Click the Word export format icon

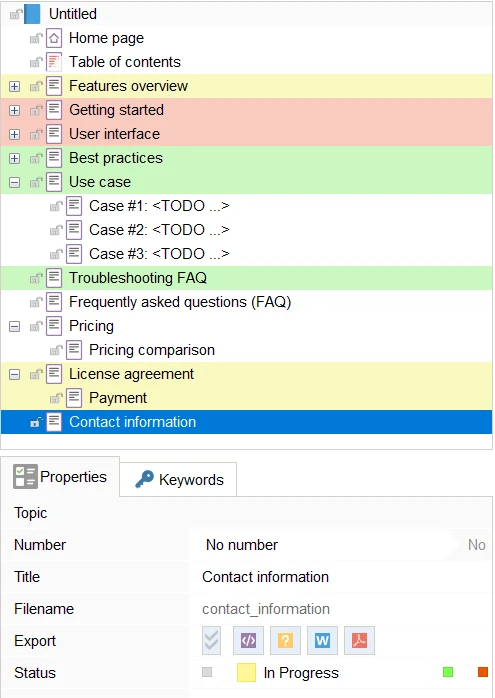(x=322, y=640)
